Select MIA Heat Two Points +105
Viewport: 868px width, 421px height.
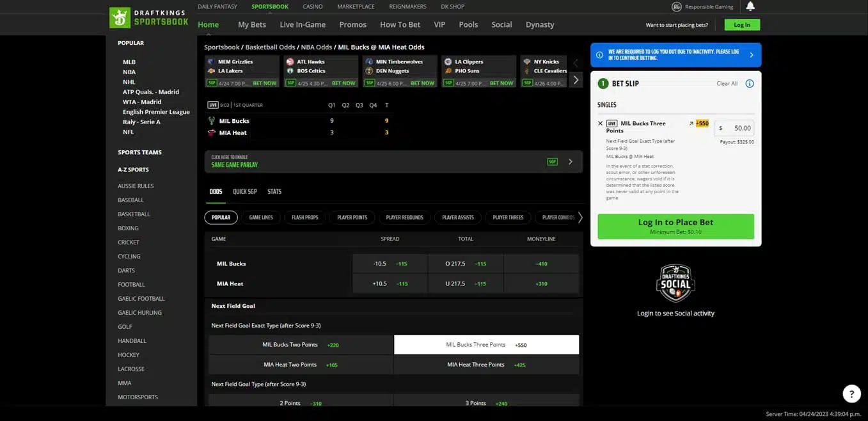click(x=301, y=365)
